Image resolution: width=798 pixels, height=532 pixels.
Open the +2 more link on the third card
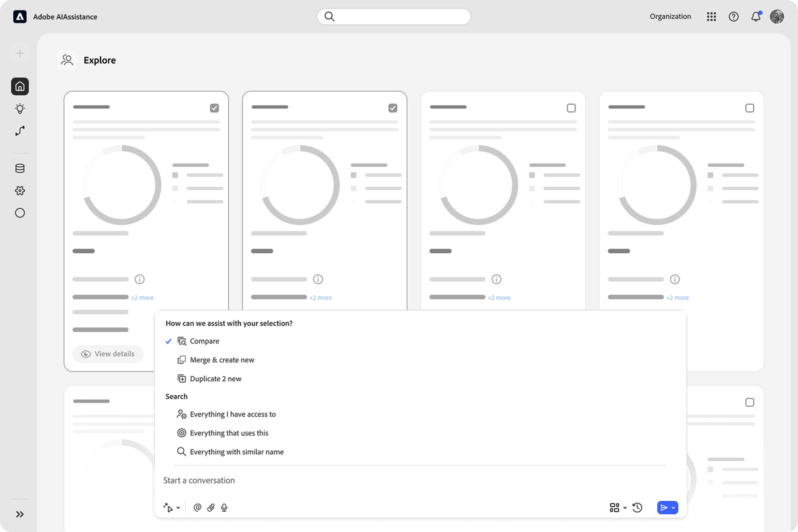(x=499, y=298)
